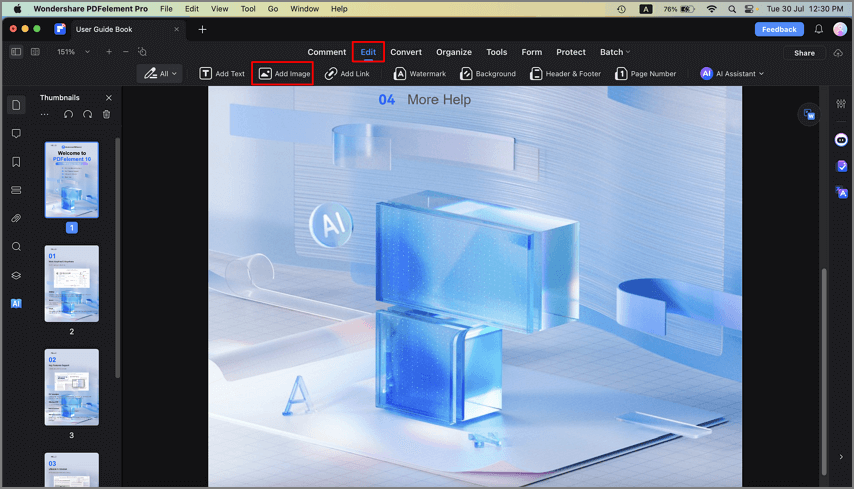Open the Window menu
The width and height of the screenshot is (854, 489).
coord(304,9)
